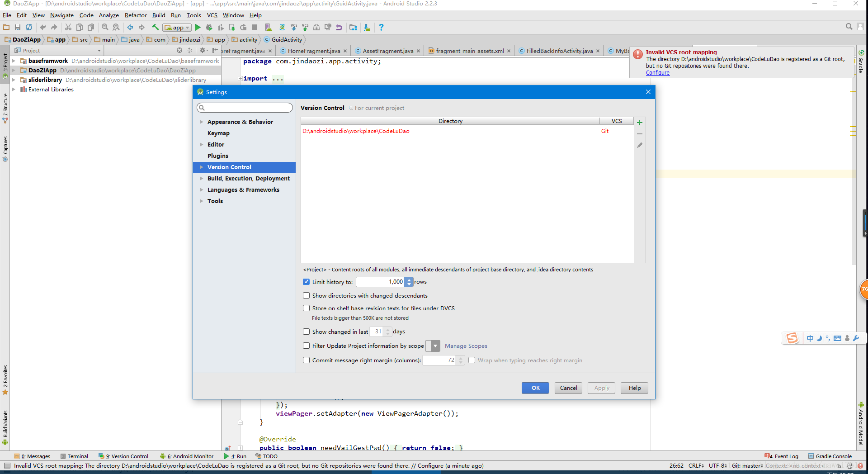Edit the selected VCS mapping pencil icon
Viewport: 868px width, 474px height.
(x=640, y=145)
